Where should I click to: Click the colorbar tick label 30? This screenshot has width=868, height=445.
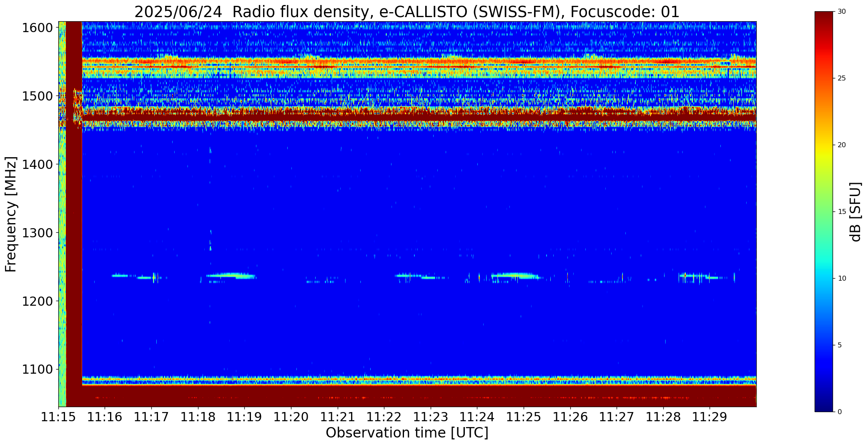842,12
